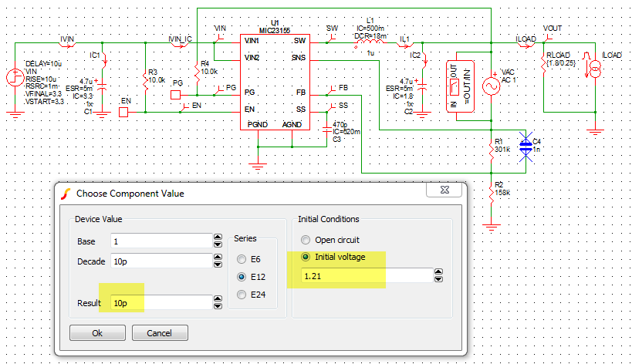Select the IL1 current probe
The width and height of the screenshot is (632, 364).
click(x=404, y=44)
